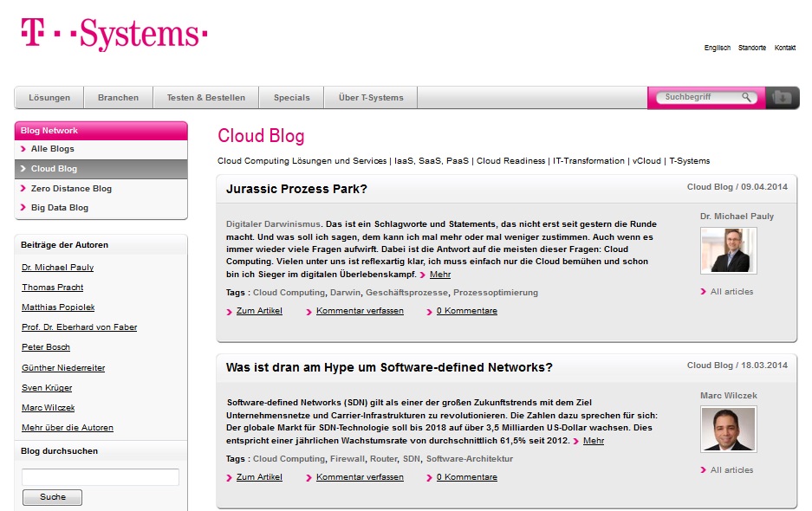This screenshot has height=511, width=812.
Task: Click the Suche button
Action: 52,497
